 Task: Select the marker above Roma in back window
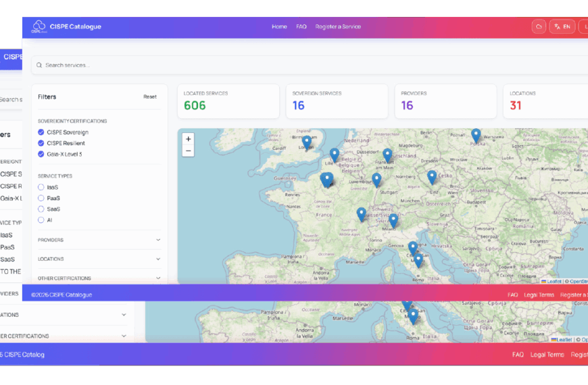tap(413, 317)
